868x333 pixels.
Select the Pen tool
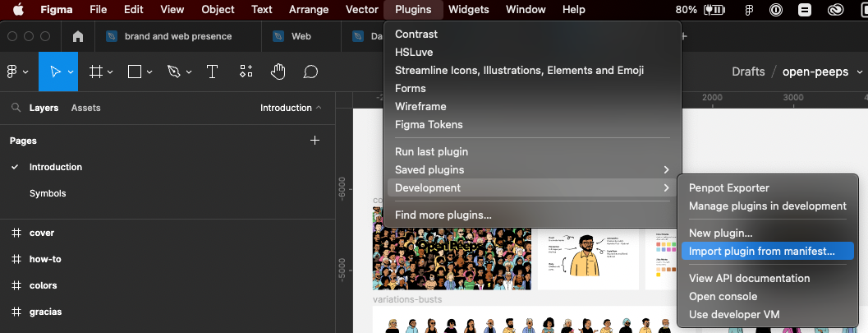tap(174, 72)
